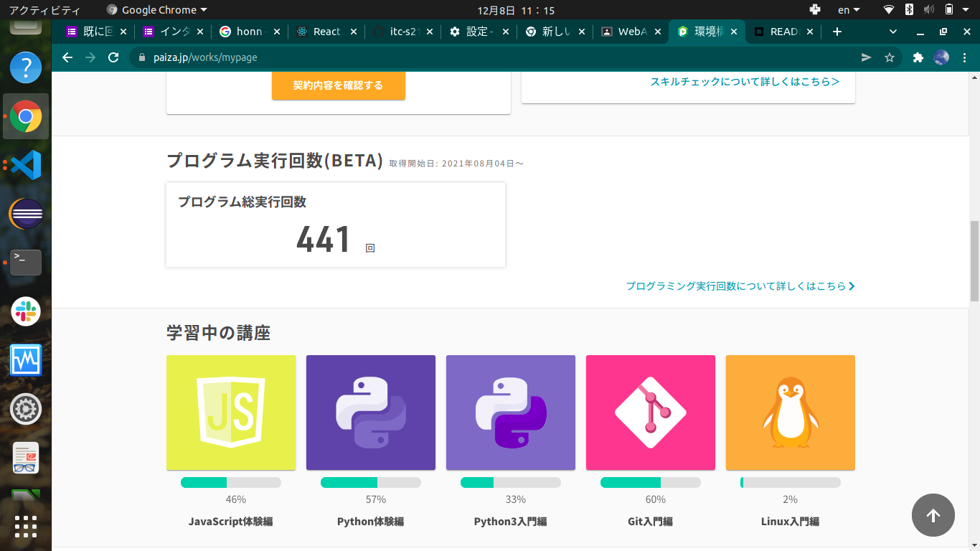Bookmark this page with the star icon
Screen dimensions: 980x551
tap(888, 57)
